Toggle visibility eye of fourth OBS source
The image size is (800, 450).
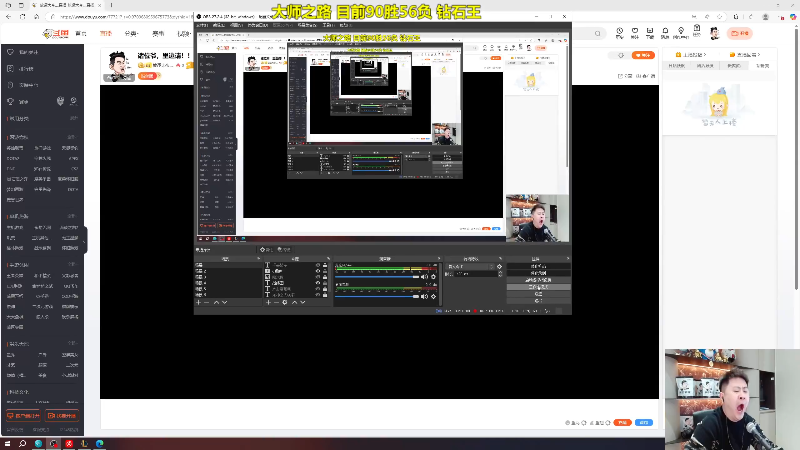[318, 283]
